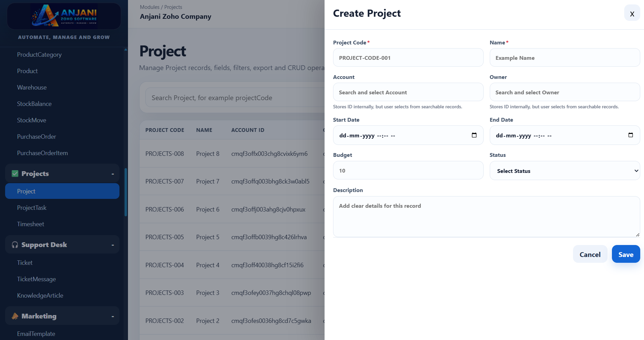Open KnowledgeArticle in the sidebar
The height and width of the screenshot is (340, 644).
click(x=40, y=296)
